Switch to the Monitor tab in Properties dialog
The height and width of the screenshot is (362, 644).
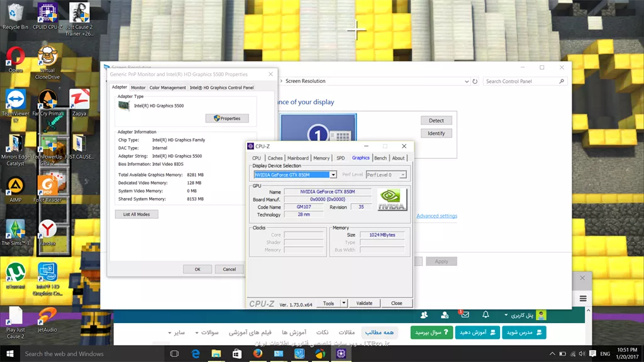pos(138,87)
